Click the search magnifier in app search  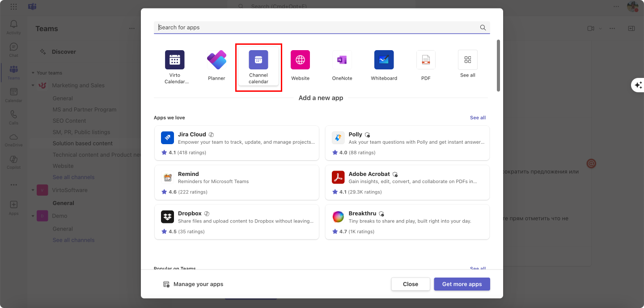click(x=483, y=27)
